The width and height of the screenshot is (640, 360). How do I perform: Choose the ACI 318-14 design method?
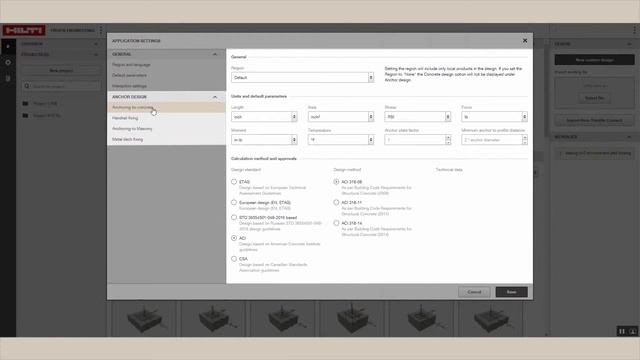click(336, 223)
